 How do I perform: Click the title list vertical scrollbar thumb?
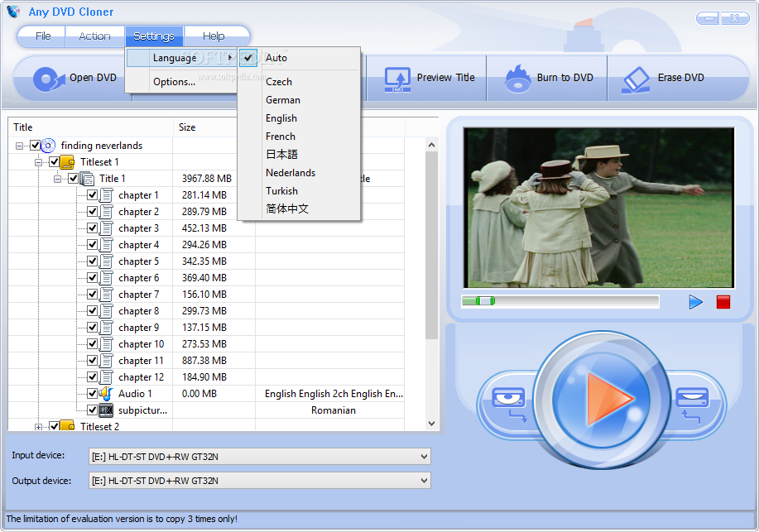431,246
